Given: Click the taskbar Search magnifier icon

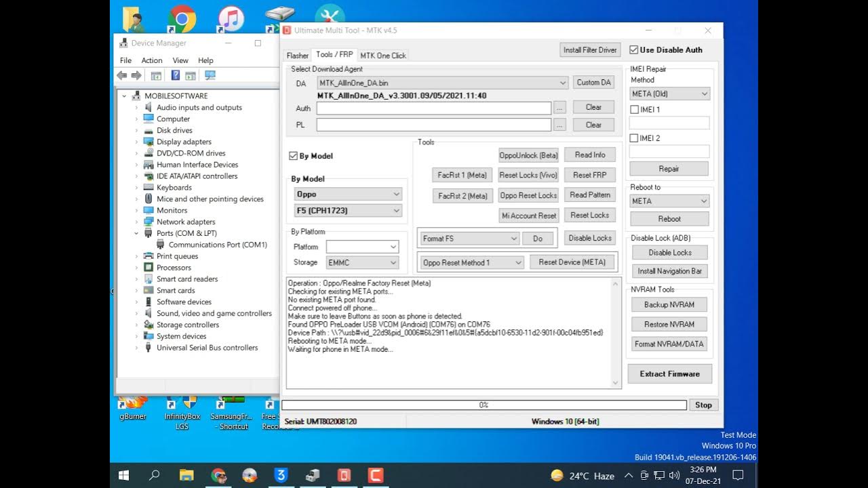Looking at the screenshot, I should (x=154, y=475).
